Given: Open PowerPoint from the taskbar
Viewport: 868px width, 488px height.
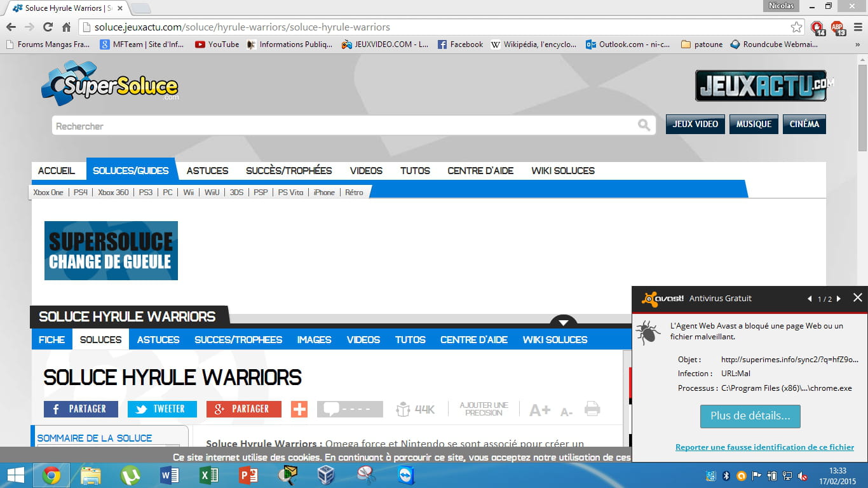Looking at the screenshot, I should [x=248, y=475].
